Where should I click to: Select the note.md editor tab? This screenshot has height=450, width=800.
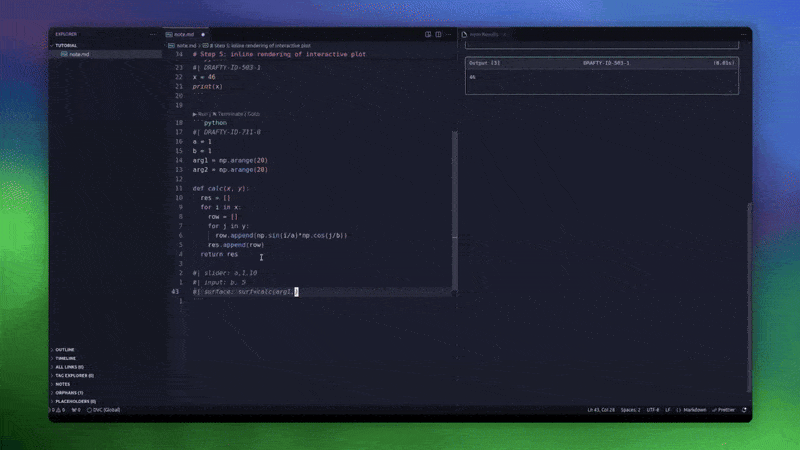click(x=185, y=34)
